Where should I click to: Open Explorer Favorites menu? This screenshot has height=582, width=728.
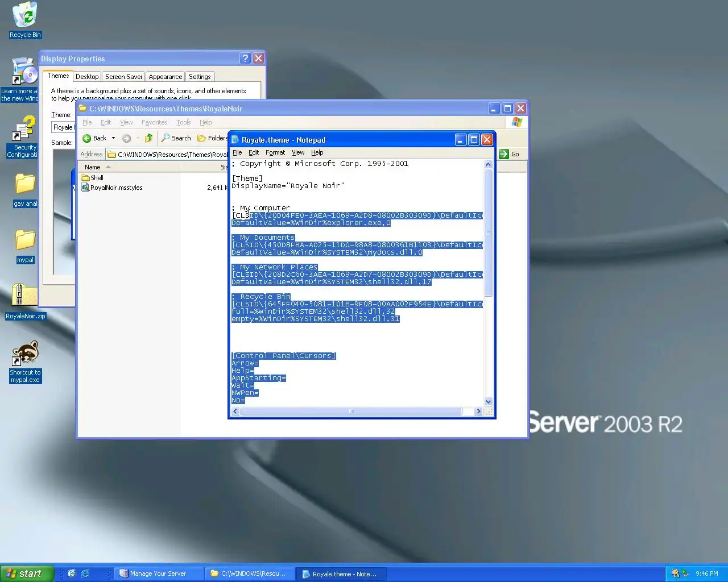point(154,122)
